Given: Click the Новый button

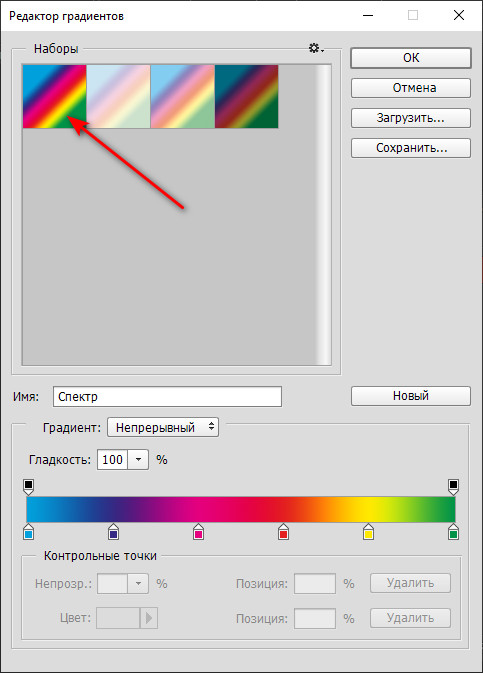Looking at the screenshot, I should (x=411, y=396).
